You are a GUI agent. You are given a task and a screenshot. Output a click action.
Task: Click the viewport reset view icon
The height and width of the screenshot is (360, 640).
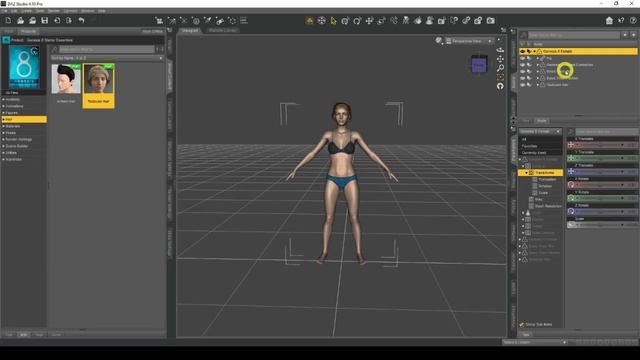click(500, 86)
